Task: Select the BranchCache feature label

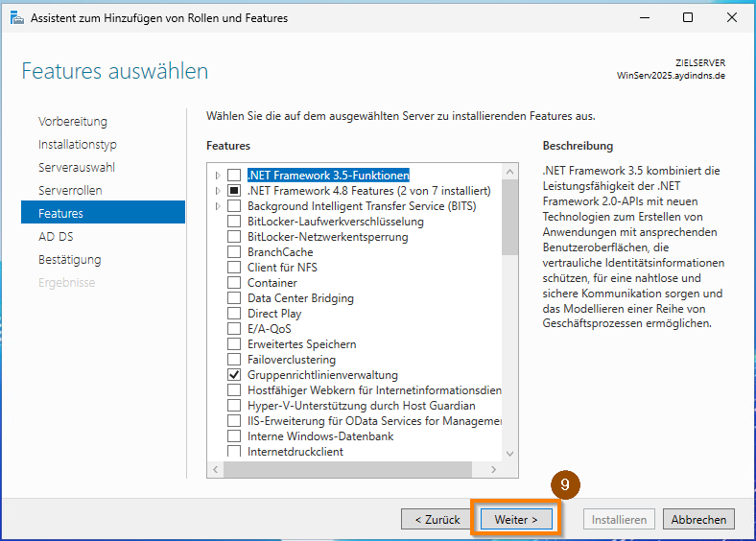Action: (x=280, y=252)
